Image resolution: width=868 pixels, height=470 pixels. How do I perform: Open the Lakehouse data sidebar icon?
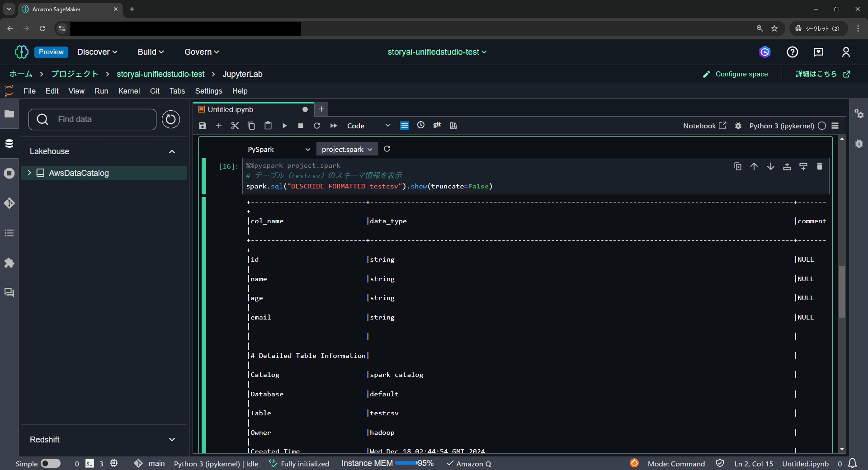(x=9, y=144)
